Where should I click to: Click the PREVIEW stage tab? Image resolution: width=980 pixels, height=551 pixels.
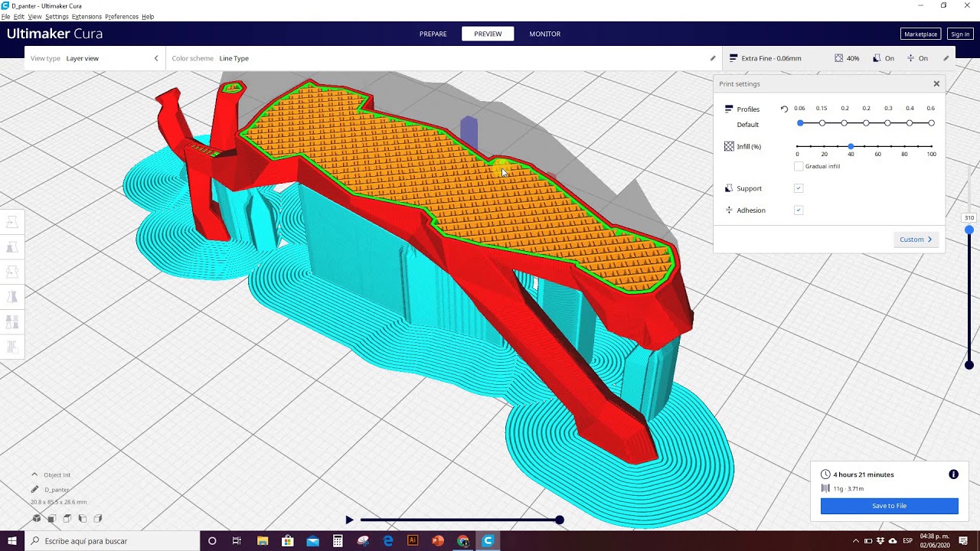click(488, 34)
